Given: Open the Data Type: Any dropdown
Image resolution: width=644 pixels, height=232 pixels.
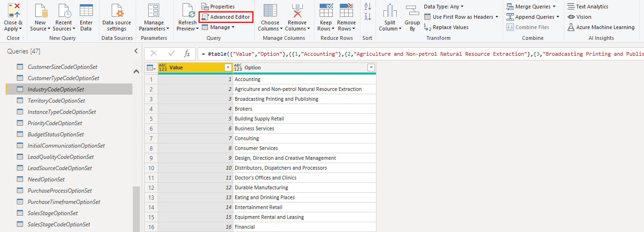Looking at the screenshot, I should (x=444, y=7).
